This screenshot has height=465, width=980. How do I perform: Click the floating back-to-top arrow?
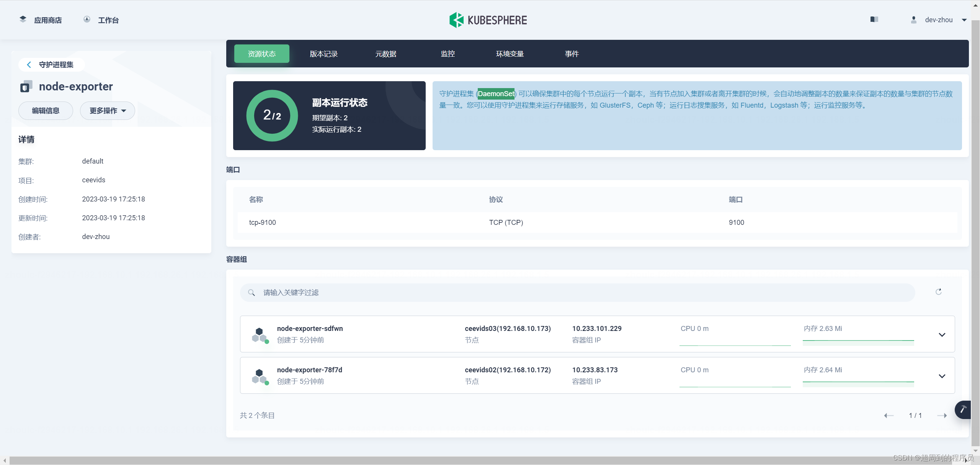point(963,409)
